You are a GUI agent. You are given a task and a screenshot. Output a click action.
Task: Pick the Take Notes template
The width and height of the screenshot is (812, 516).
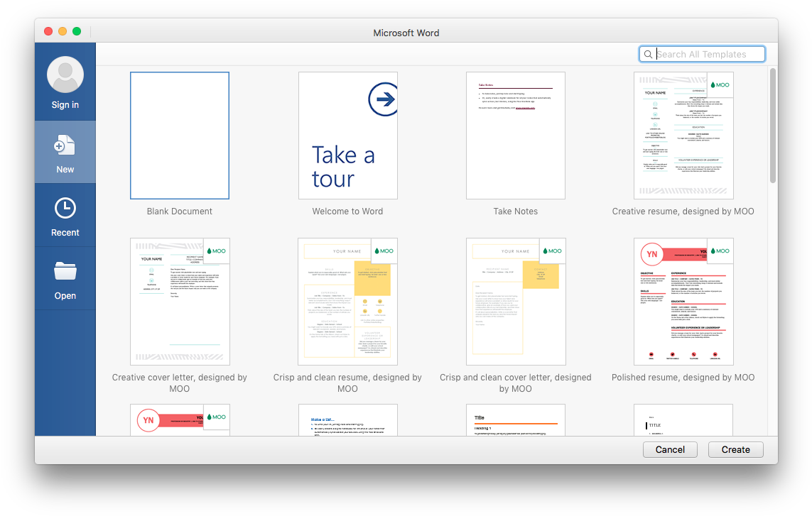pyautogui.click(x=515, y=136)
